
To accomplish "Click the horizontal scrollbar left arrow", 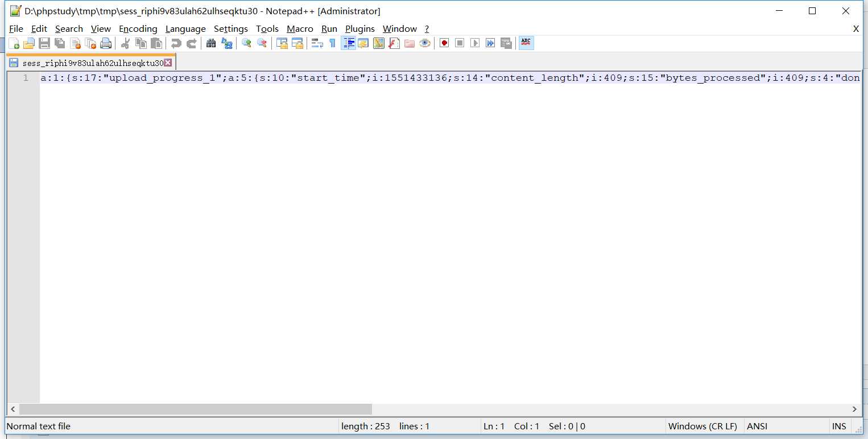I will (x=13, y=409).
